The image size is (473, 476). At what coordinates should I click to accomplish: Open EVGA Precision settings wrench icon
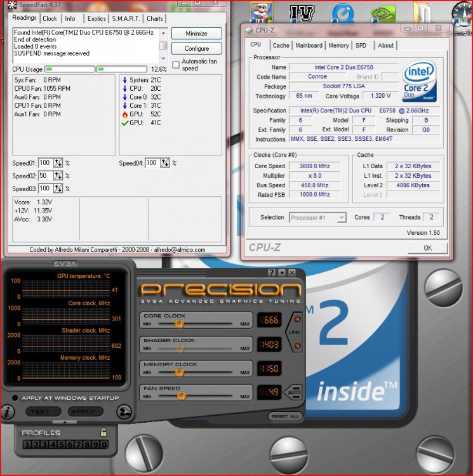point(124,412)
